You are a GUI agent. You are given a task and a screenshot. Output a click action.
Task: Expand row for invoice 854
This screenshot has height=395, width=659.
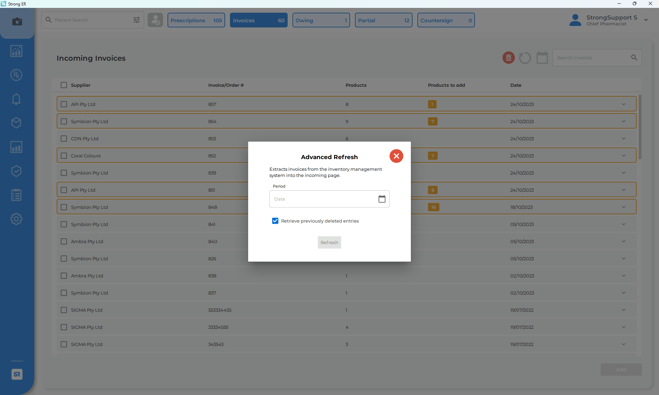click(x=624, y=121)
